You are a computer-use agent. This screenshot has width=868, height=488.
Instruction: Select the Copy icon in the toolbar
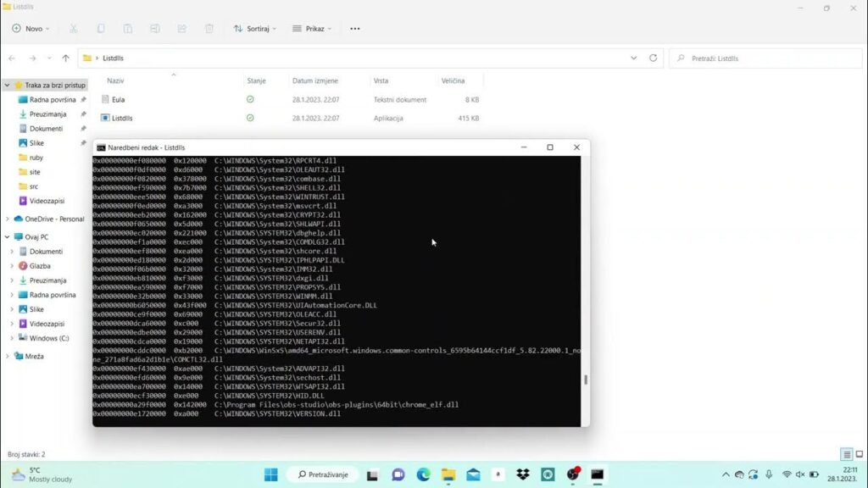(x=100, y=28)
